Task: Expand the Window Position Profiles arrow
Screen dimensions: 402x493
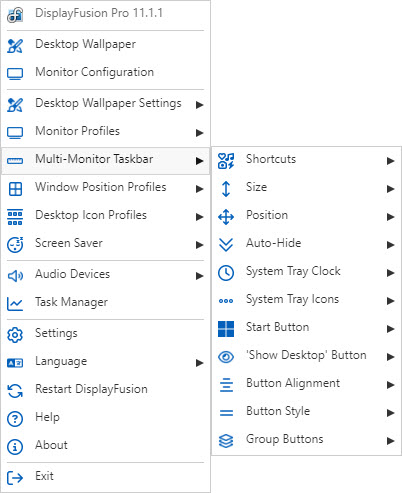Action: click(x=199, y=189)
